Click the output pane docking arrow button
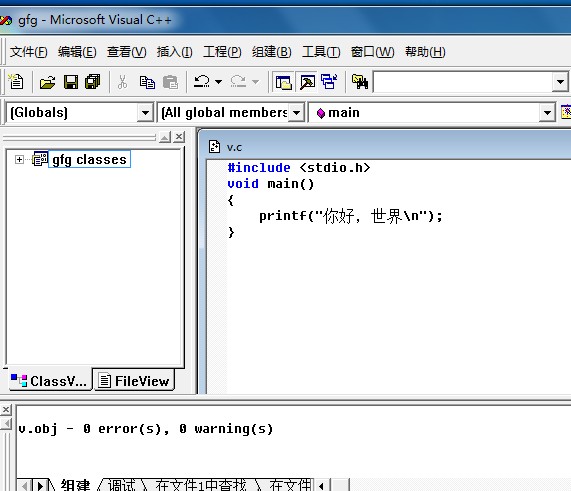Viewport: 571px width, 491px height. point(6,424)
